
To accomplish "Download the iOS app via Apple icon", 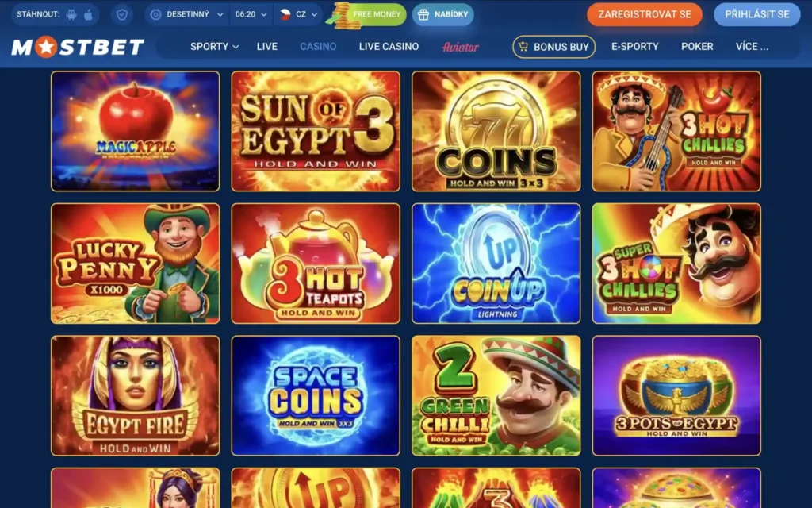I will (89, 14).
